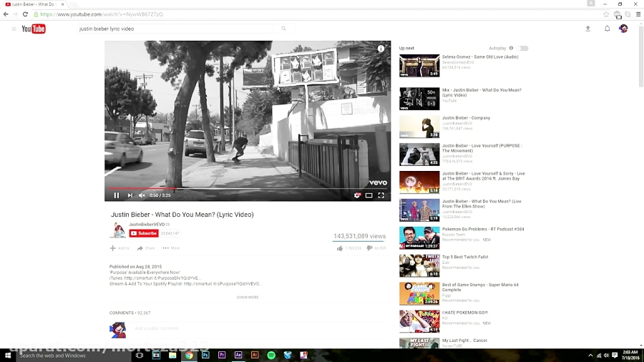Expand the description with Show More
Image resolution: width=644 pixels, height=362 pixels.
tap(248, 297)
